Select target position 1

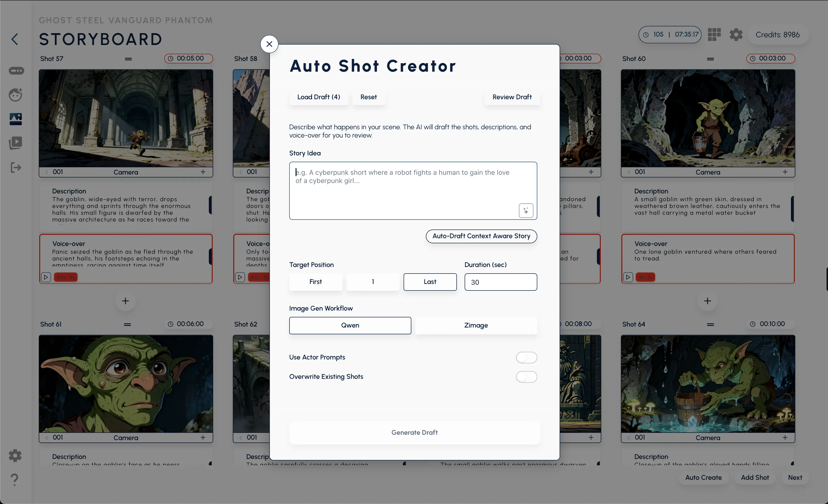coord(373,282)
